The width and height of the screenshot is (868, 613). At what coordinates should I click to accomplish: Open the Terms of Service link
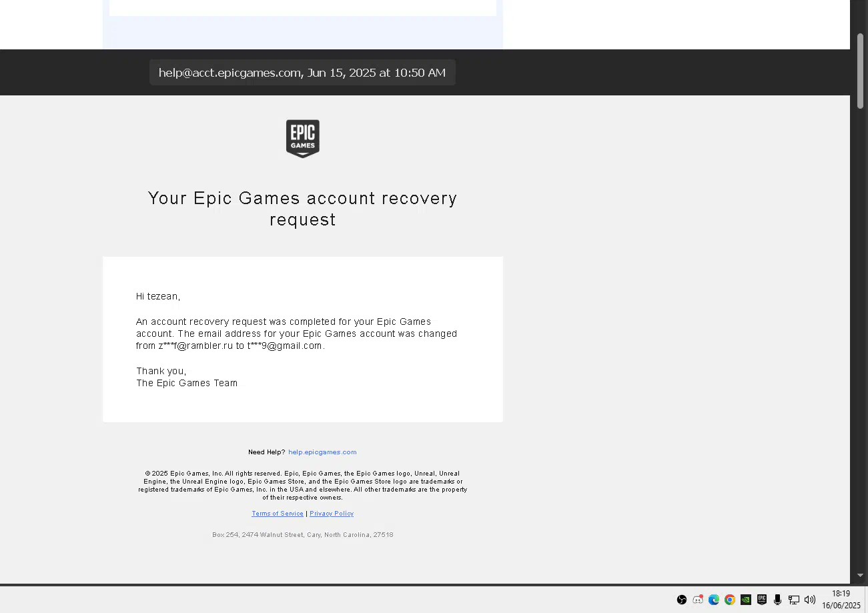(278, 514)
